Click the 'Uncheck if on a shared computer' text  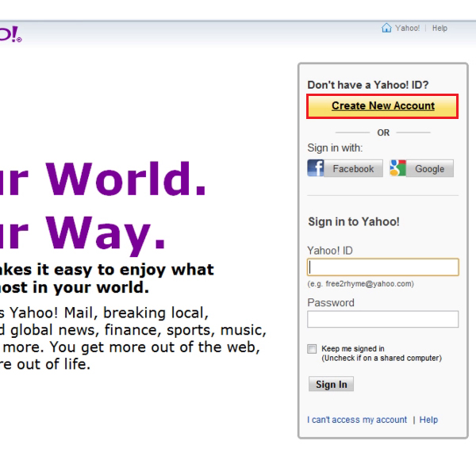pos(382,359)
